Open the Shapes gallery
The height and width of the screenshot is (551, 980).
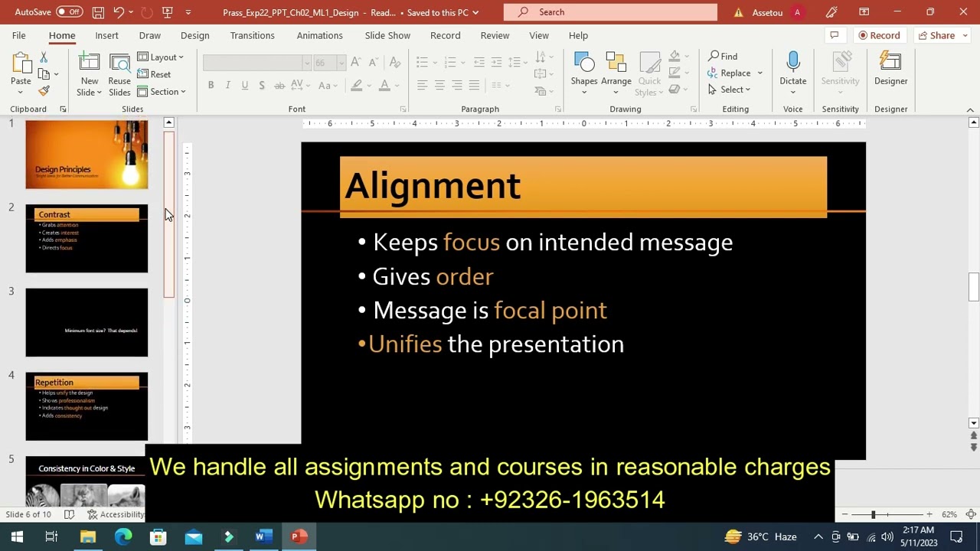coord(583,74)
